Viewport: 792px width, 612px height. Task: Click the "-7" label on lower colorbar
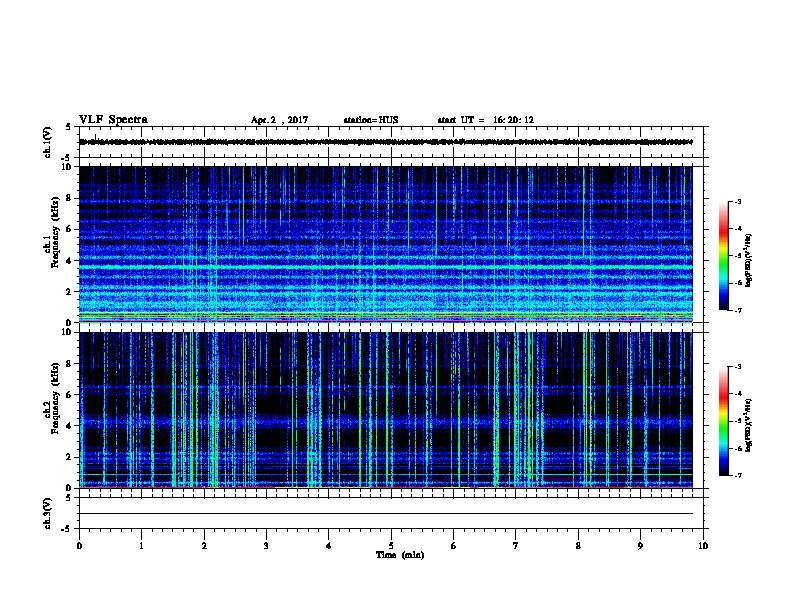(737, 475)
